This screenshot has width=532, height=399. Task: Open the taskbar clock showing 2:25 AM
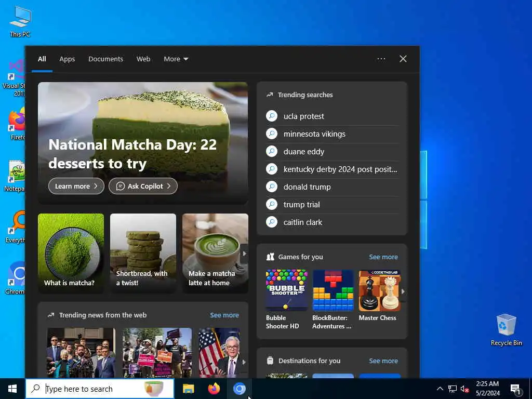point(487,389)
